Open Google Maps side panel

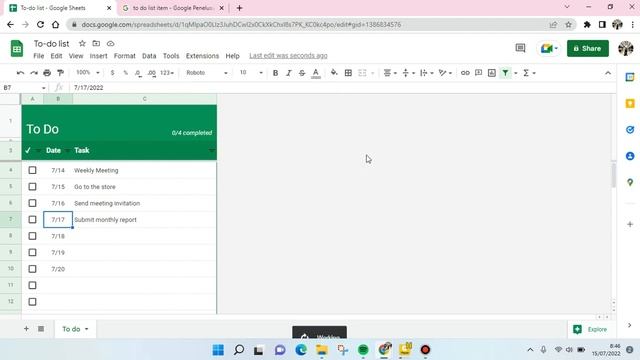[630, 182]
